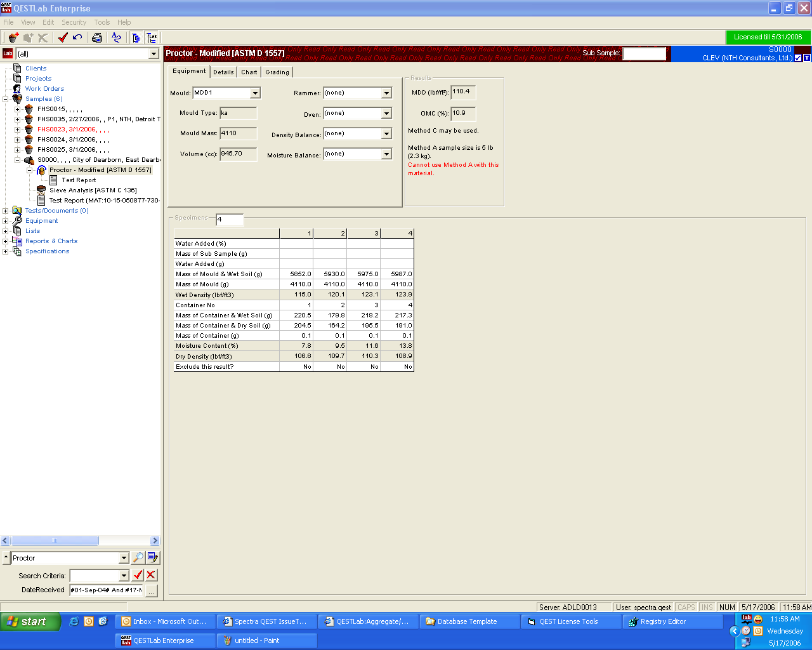The image size is (812, 650).
Task: Click the red checkmark save icon in toolbar
Action: tap(63, 37)
